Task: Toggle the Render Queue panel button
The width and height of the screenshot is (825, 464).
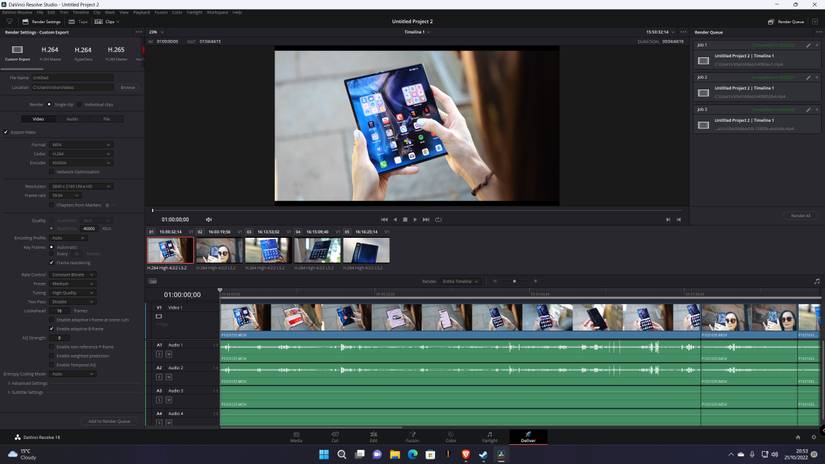Action: (x=786, y=22)
